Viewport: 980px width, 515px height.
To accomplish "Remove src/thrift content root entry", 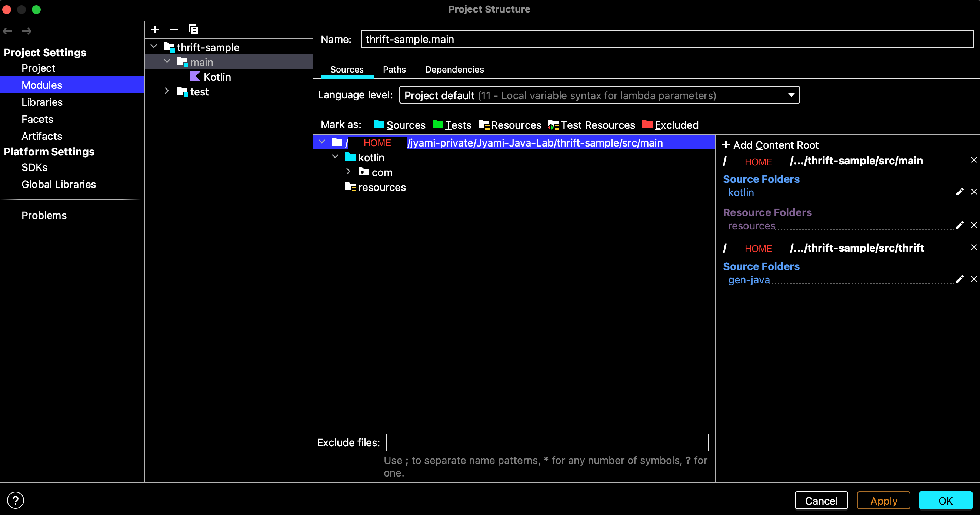I will coord(974,248).
